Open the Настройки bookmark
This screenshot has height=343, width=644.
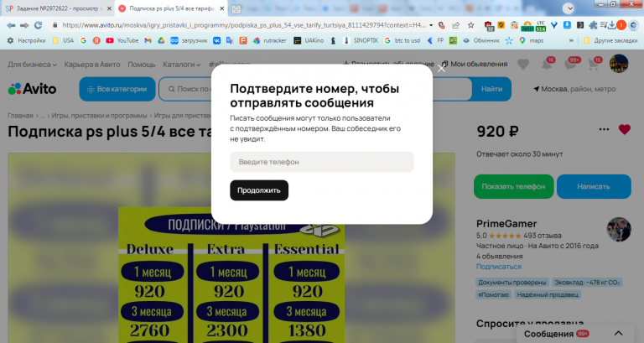click(27, 40)
